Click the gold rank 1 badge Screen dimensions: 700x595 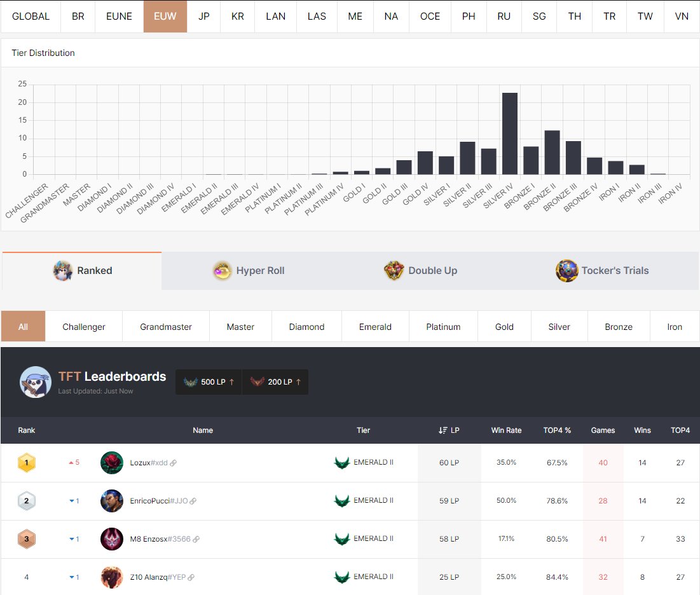click(26, 462)
